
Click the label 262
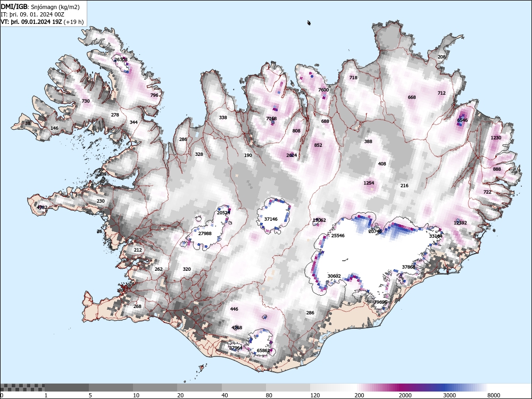pyautogui.click(x=159, y=269)
